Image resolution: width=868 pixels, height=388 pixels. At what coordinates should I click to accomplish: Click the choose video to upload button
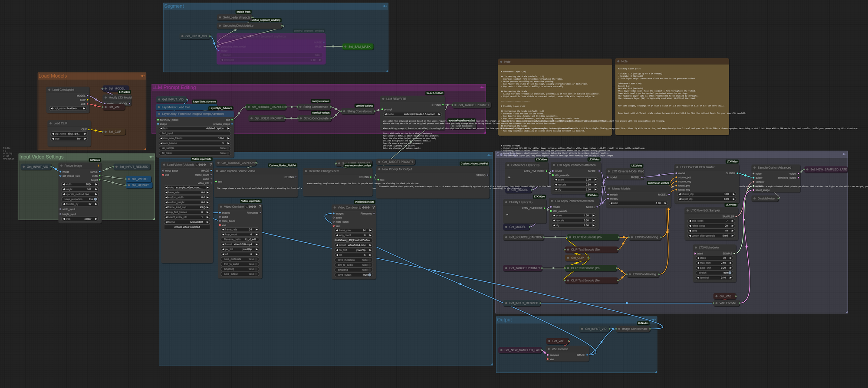(x=187, y=227)
